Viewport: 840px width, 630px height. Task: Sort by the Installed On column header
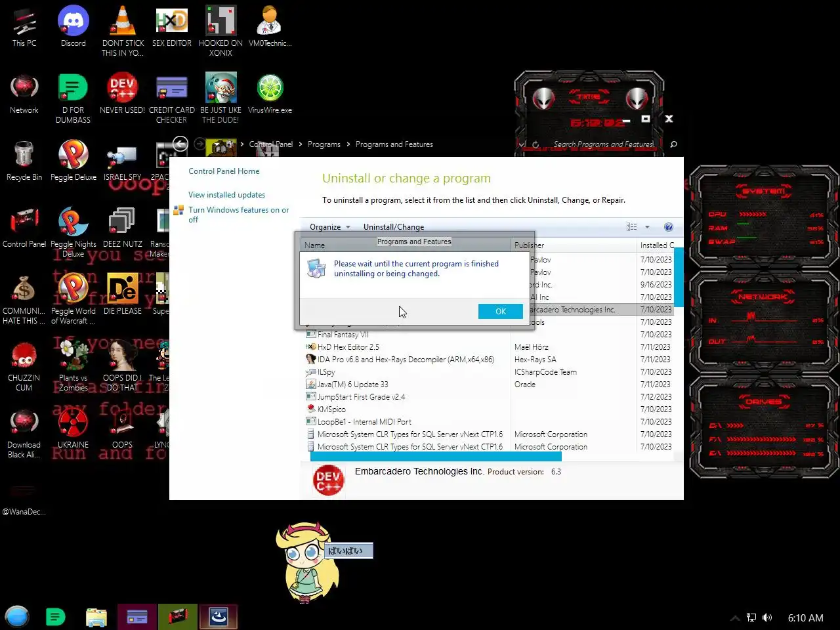(x=656, y=245)
